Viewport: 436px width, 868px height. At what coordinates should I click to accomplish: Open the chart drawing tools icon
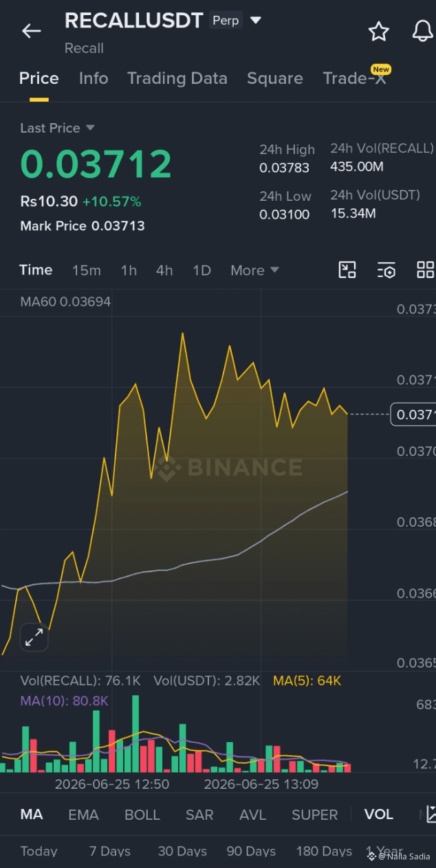347,270
